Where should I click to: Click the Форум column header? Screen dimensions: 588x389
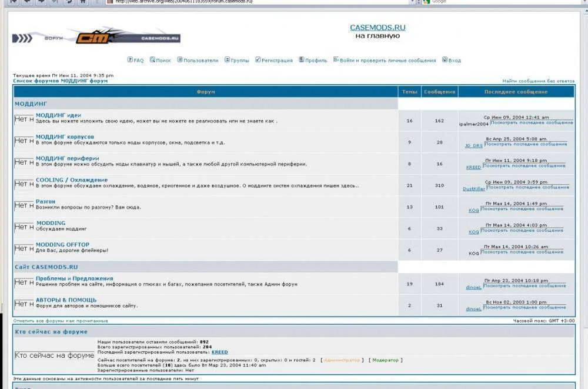pos(206,92)
